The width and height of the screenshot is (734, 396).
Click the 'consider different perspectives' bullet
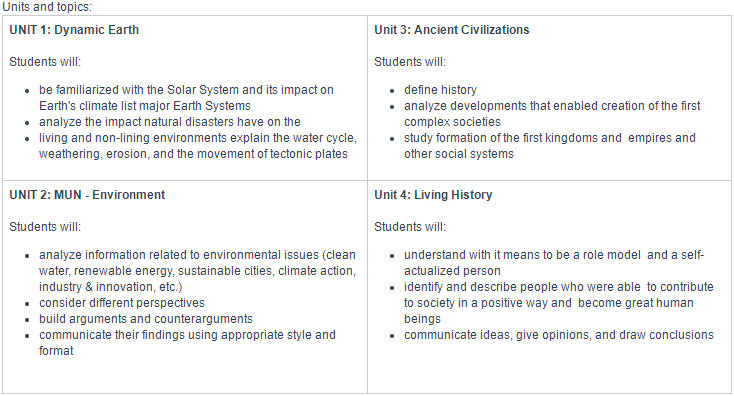pyautogui.click(x=122, y=303)
